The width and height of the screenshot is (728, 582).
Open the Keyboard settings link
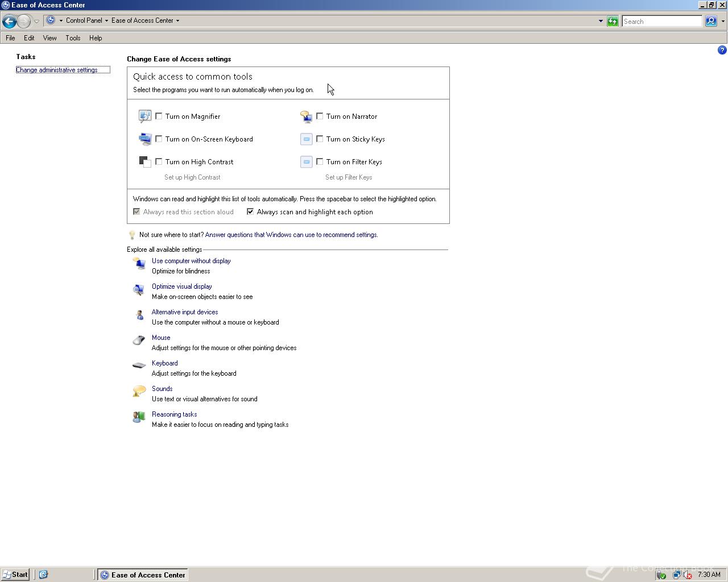click(x=165, y=363)
